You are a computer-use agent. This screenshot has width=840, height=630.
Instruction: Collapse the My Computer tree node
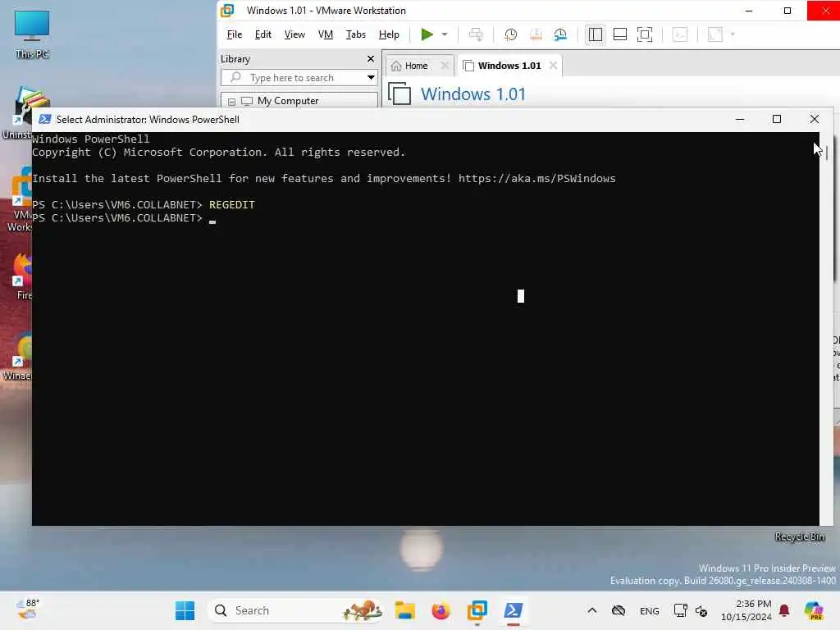(x=231, y=101)
